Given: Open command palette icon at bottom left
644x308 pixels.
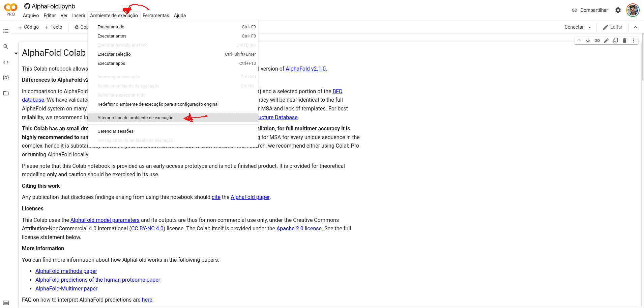Looking at the screenshot, I should (6, 303).
